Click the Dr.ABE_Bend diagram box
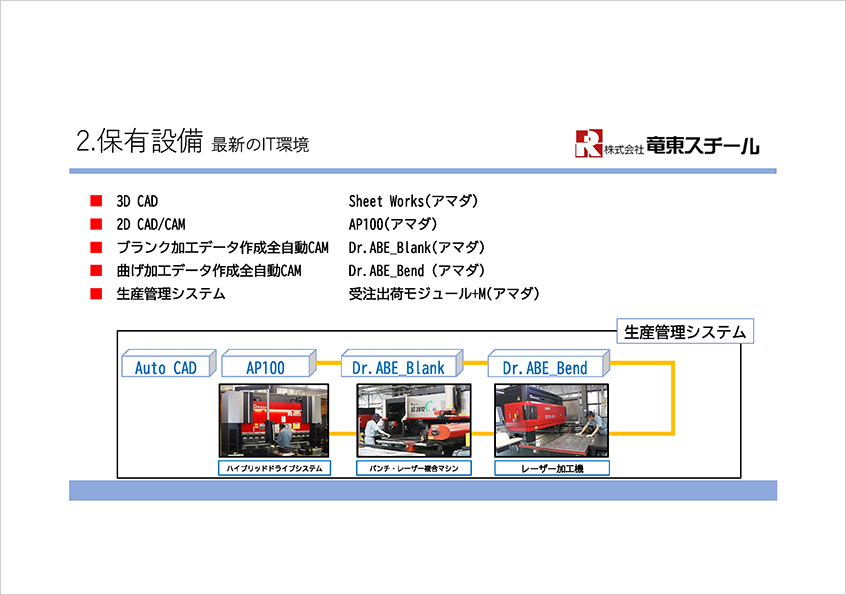Screen dimensions: 846x595 545,367
